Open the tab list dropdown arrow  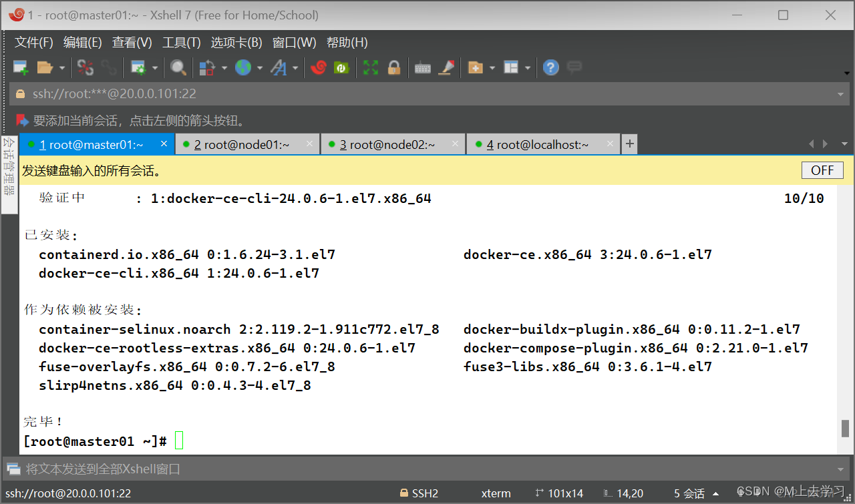click(x=844, y=144)
